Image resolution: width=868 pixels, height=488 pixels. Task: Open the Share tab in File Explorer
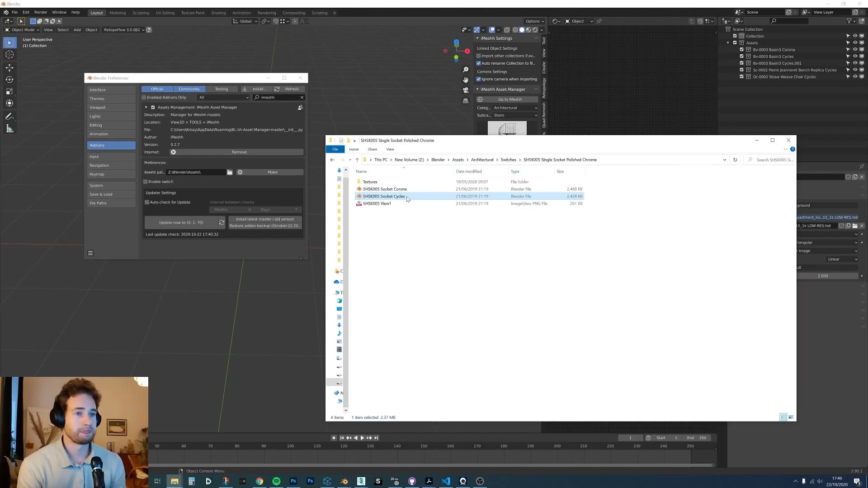(373, 149)
